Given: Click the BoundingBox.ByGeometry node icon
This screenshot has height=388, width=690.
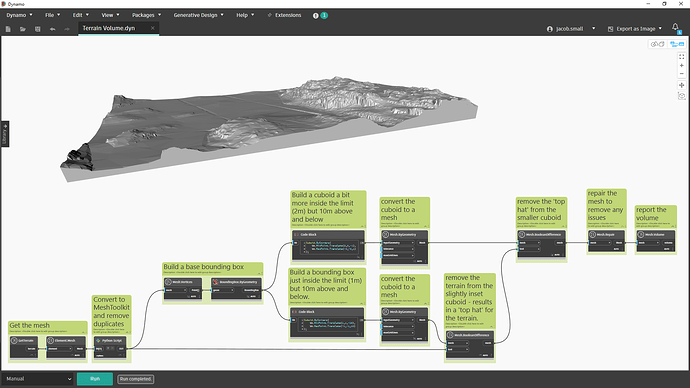Looking at the screenshot, I should click(215, 282).
